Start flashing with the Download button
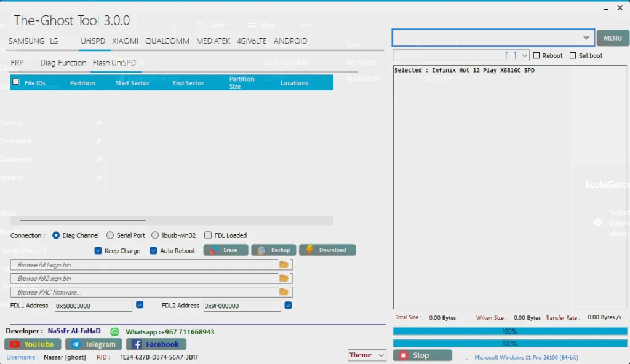The height and width of the screenshot is (364, 630). tap(327, 250)
